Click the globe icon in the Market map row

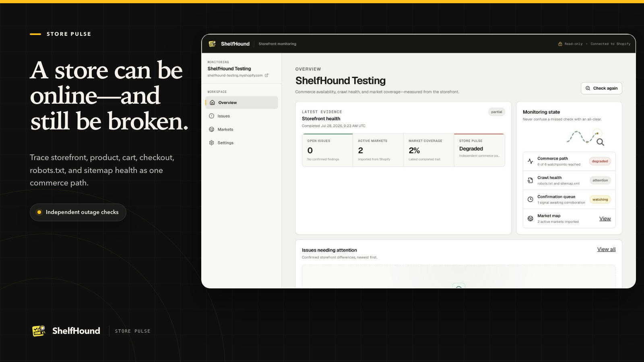530,218
